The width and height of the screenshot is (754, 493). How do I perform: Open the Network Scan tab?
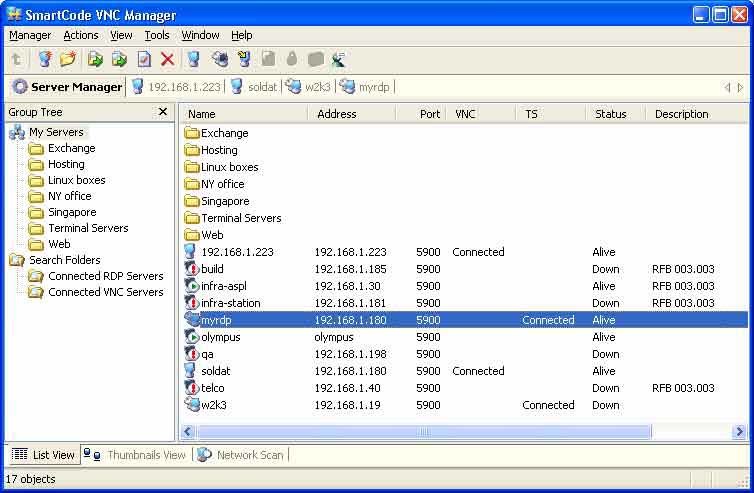click(241, 455)
